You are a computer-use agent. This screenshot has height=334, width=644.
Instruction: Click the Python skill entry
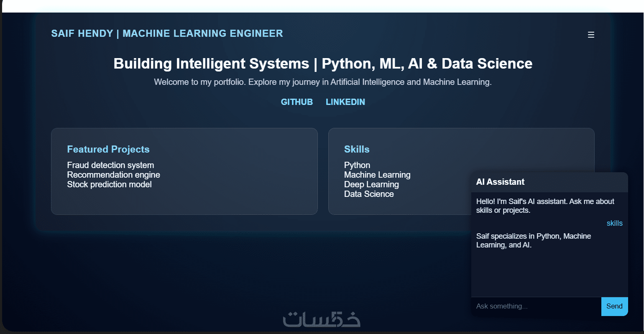pyautogui.click(x=357, y=165)
